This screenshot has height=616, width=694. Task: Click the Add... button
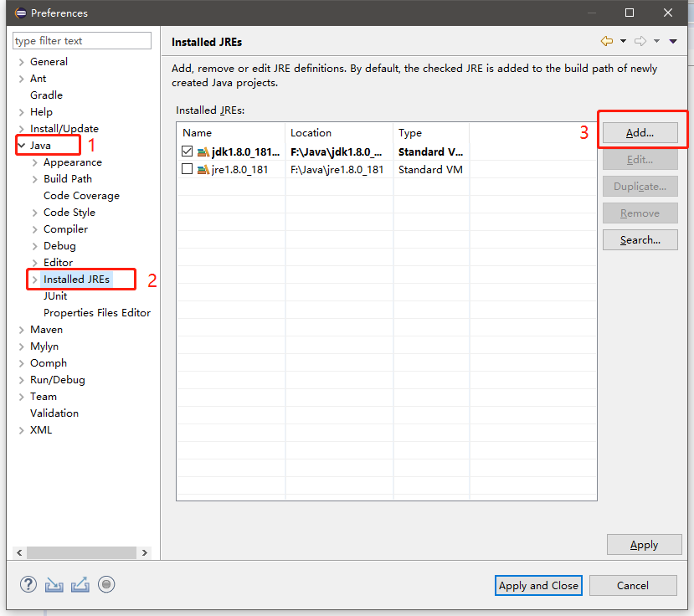tap(640, 133)
